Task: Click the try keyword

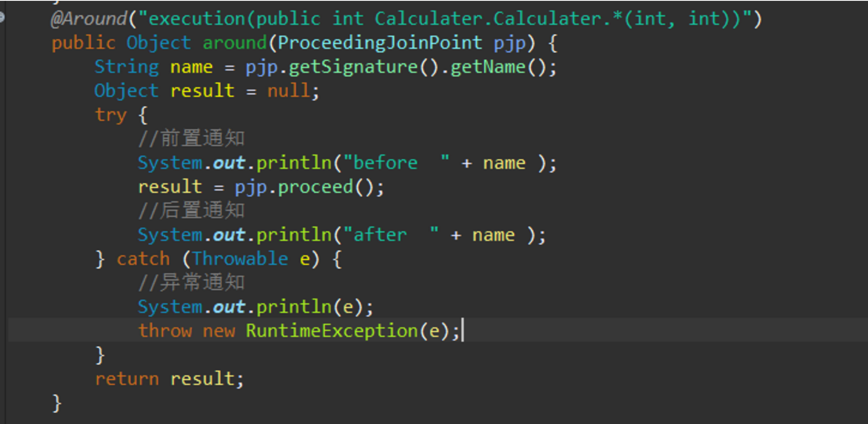Action: click(111, 115)
